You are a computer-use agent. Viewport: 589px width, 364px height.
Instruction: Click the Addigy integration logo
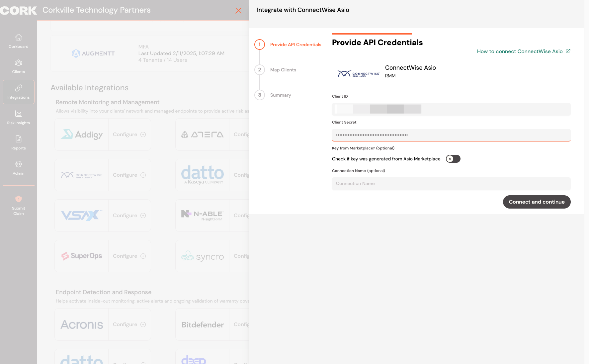(x=82, y=135)
